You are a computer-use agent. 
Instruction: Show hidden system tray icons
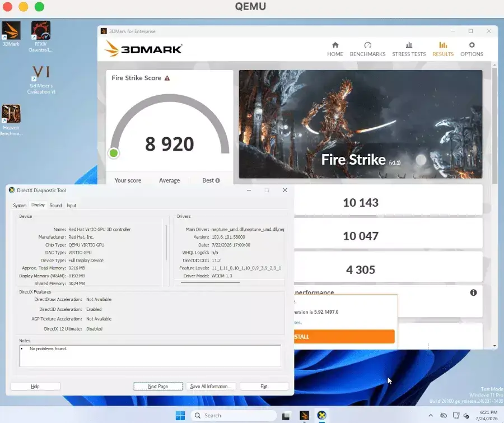pyautogui.click(x=431, y=416)
